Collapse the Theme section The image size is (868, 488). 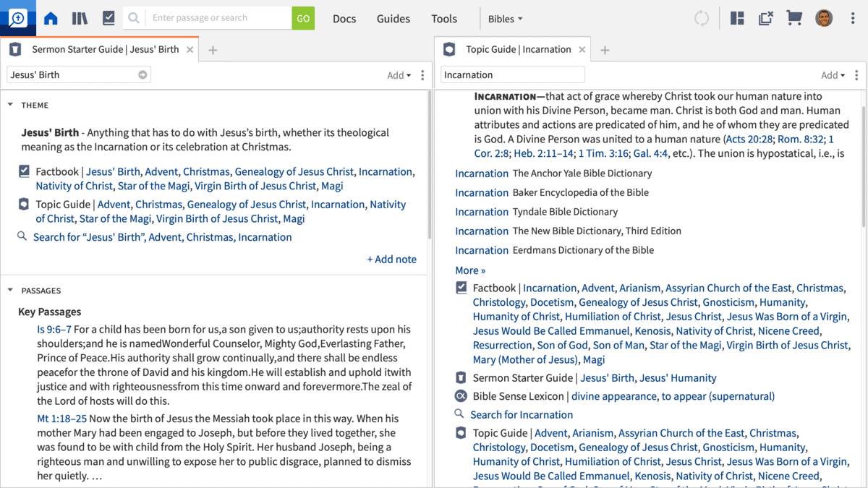click(11, 105)
